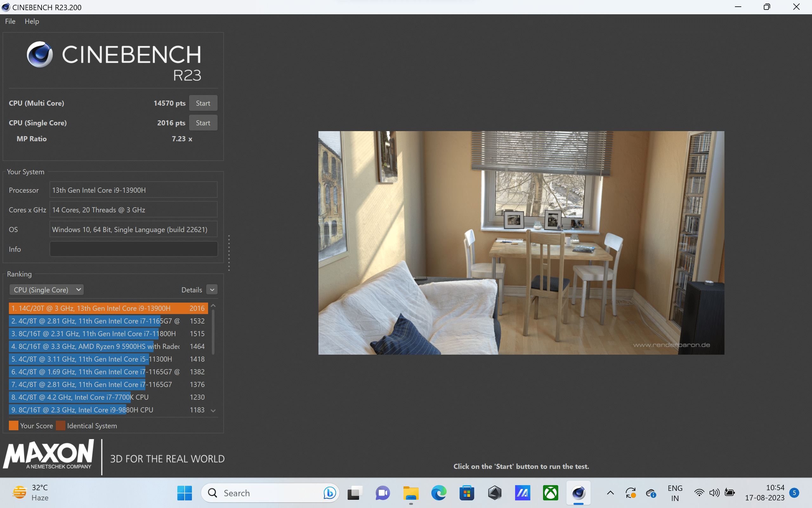Viewport: 812px width, 508px height.
Task: Open the blue slashes app taskbar icon
Action: tap(523, 493)
